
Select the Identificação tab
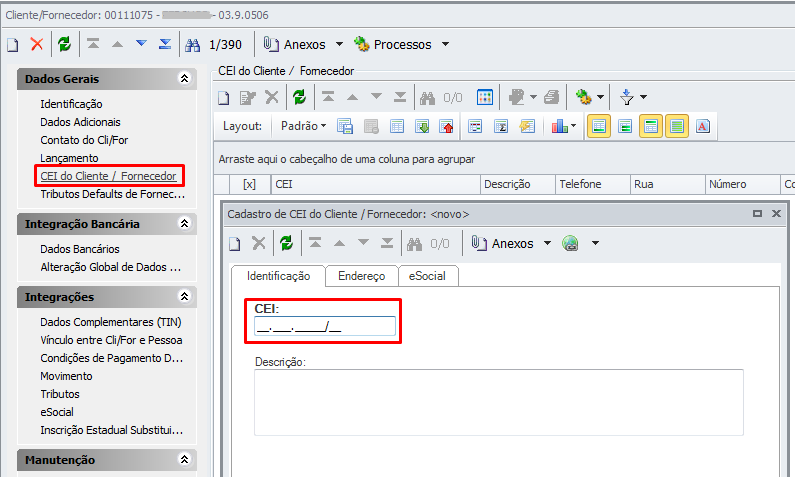(278, 276)
